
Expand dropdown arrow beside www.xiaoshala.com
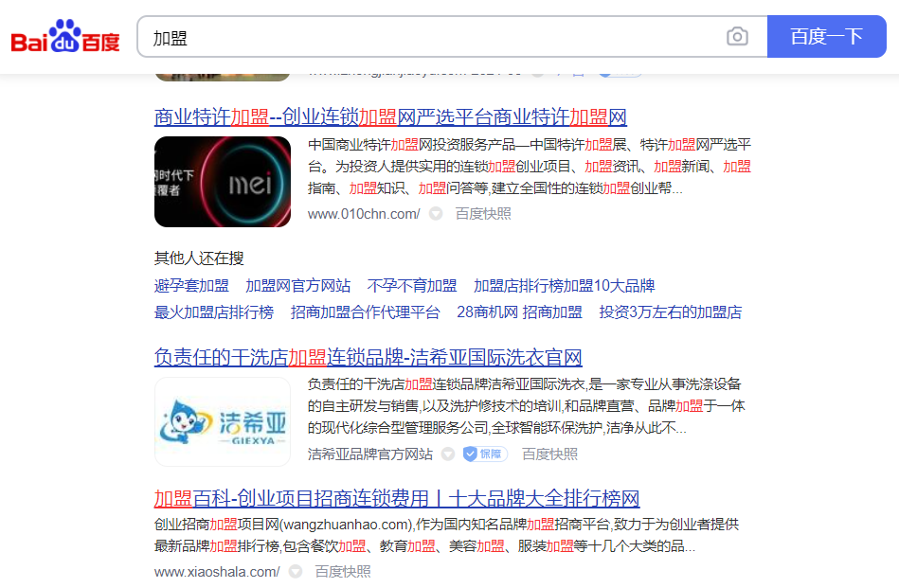(296, 572)
